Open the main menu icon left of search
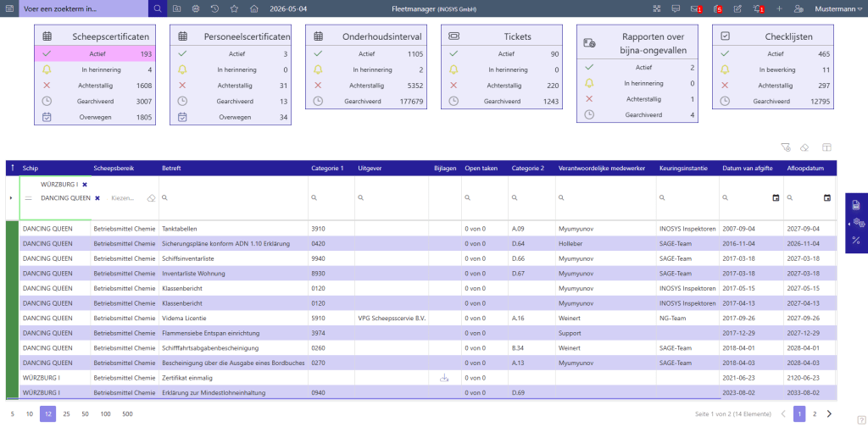Screen dimensions: 868x427 click(9, 8)
